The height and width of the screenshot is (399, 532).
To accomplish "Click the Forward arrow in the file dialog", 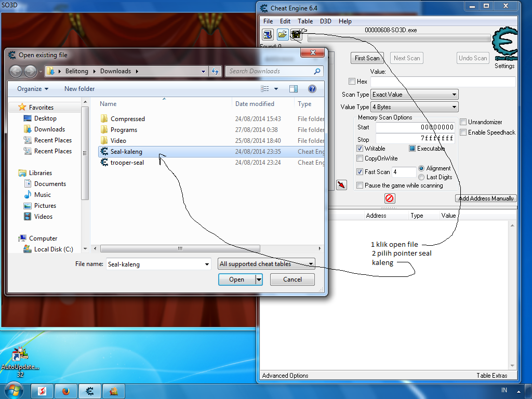I will point(30,71).
